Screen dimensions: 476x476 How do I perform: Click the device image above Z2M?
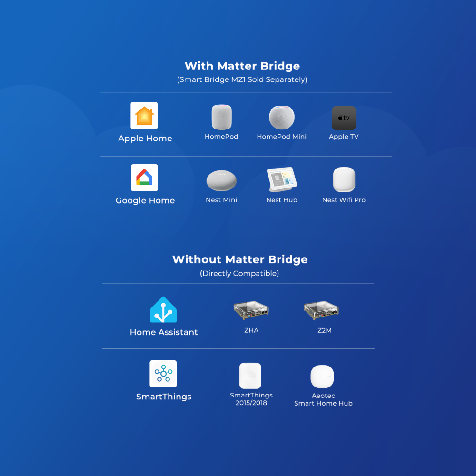point(321,310)
